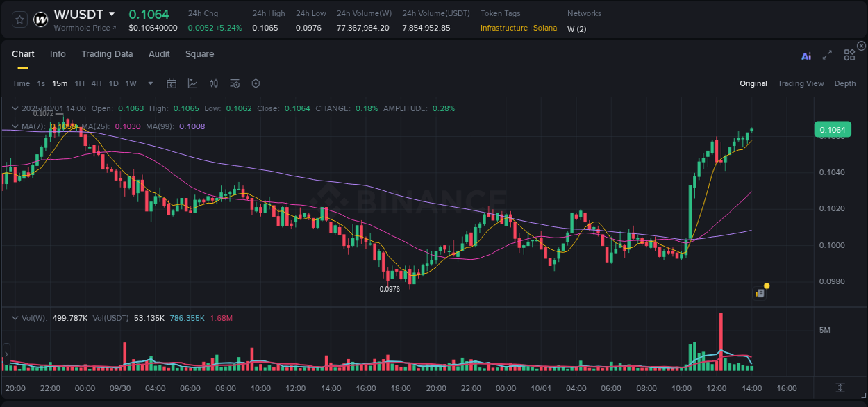868x407 pixels.
Task: Click the fullscreen expand icon
Action: [x=827, y=55]
